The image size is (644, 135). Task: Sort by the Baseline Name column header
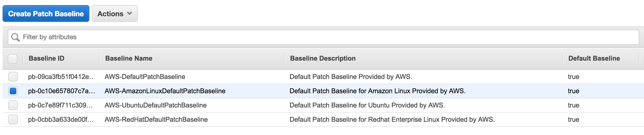[129, 59]
